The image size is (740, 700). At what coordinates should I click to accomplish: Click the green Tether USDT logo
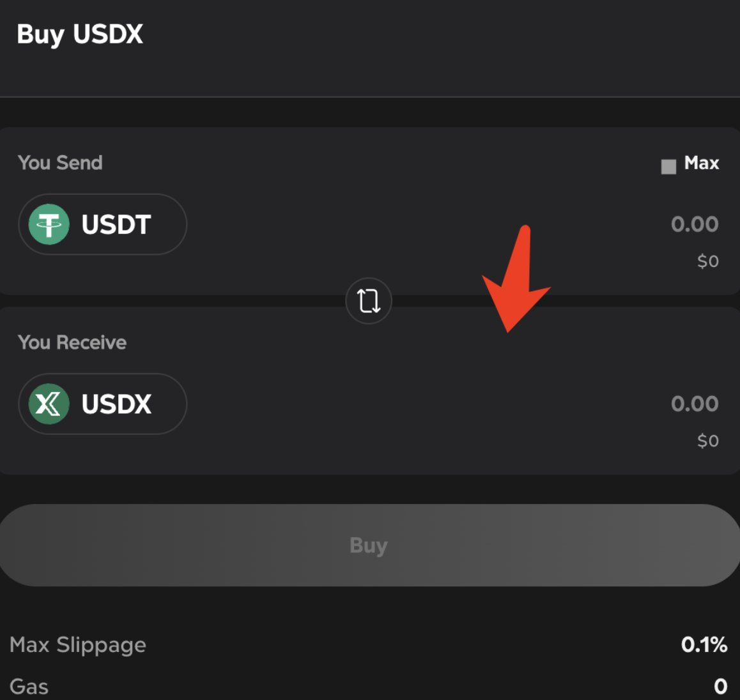[x=49, y=224]
